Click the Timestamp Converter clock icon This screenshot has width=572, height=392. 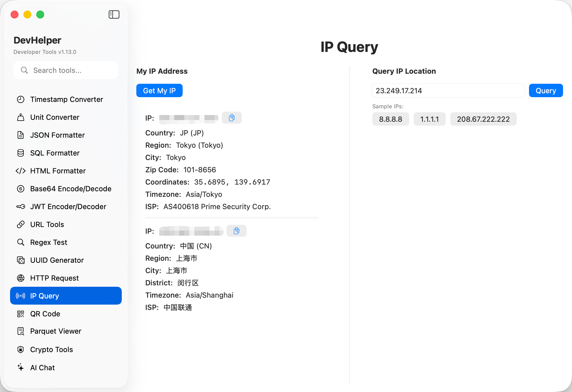point(21,99)
